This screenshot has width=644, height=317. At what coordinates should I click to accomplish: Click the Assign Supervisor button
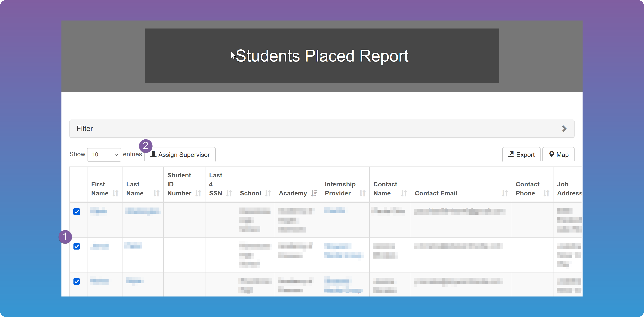pyautogui.click(x=180, y=155)
